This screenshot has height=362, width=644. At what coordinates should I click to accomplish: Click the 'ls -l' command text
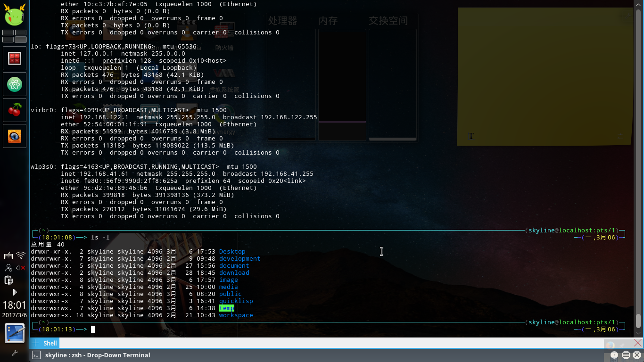(x=100, y=238)
